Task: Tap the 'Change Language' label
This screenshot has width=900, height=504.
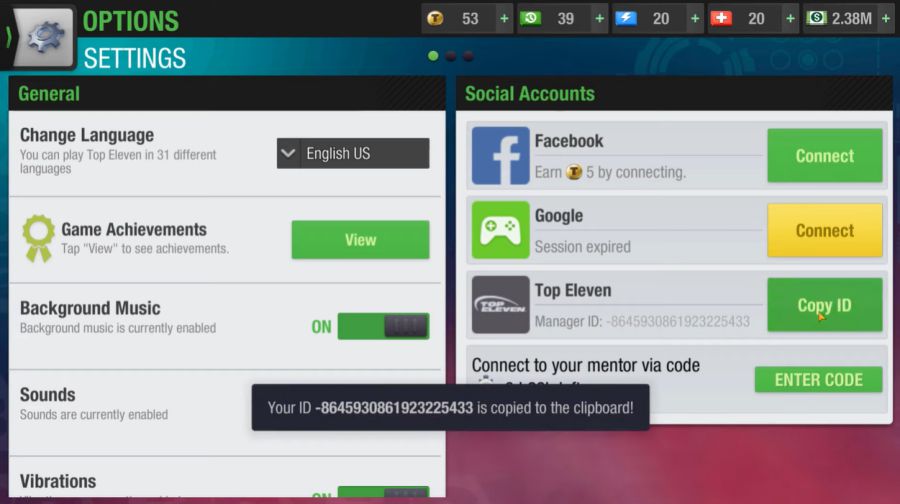Action: 87,135
